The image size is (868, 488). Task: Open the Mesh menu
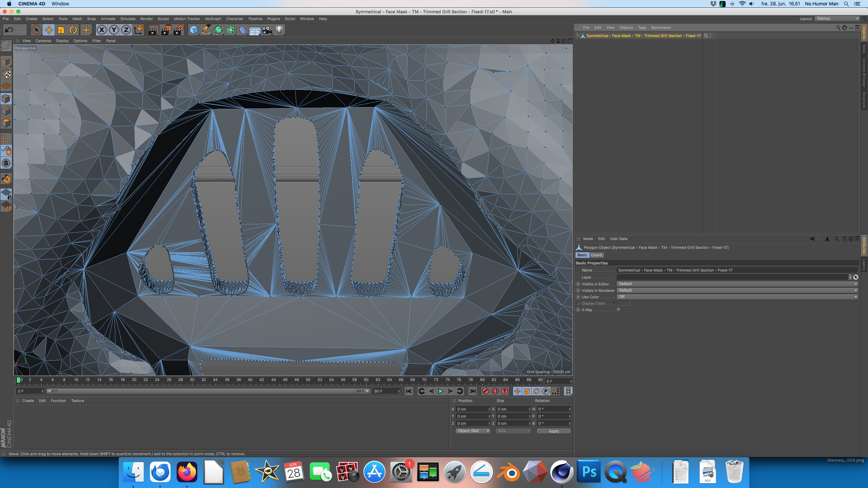click(77, 19)
